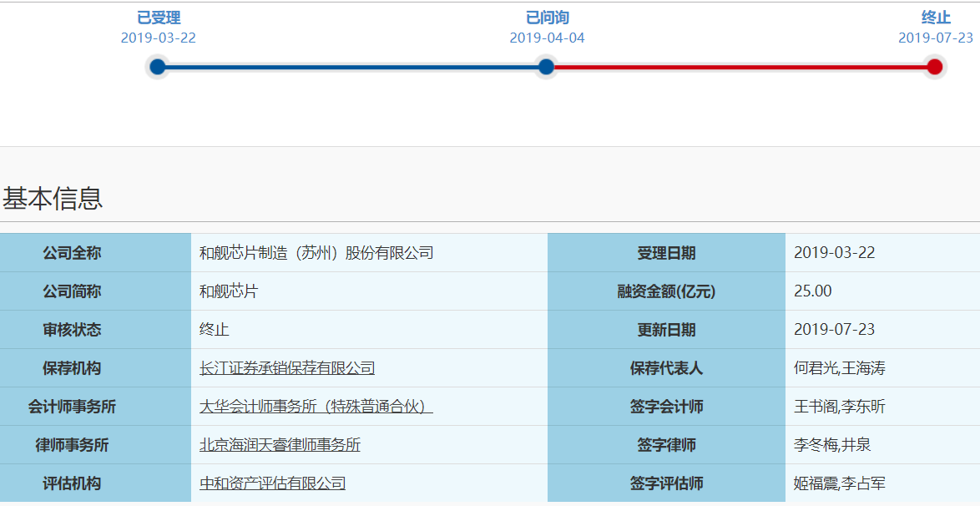
Task: Click the 融资金额(亿元) header cell
Action: [x=666, y=291]
